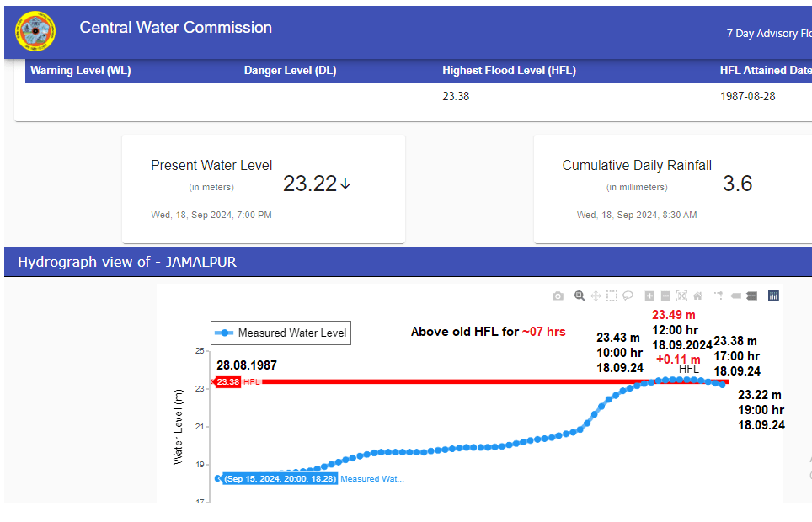This screenshot has width=812, height=522.
Task: Enable show closest data on hover
Action: point(735,296)
